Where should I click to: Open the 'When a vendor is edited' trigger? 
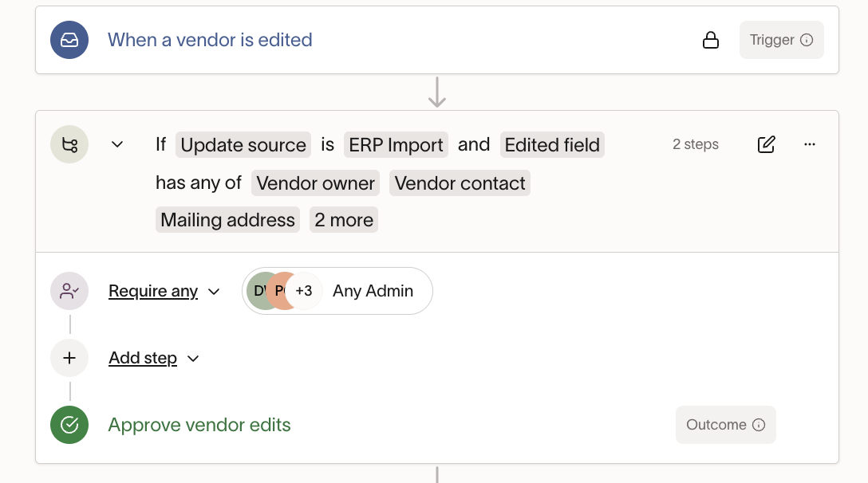[210, 40]
